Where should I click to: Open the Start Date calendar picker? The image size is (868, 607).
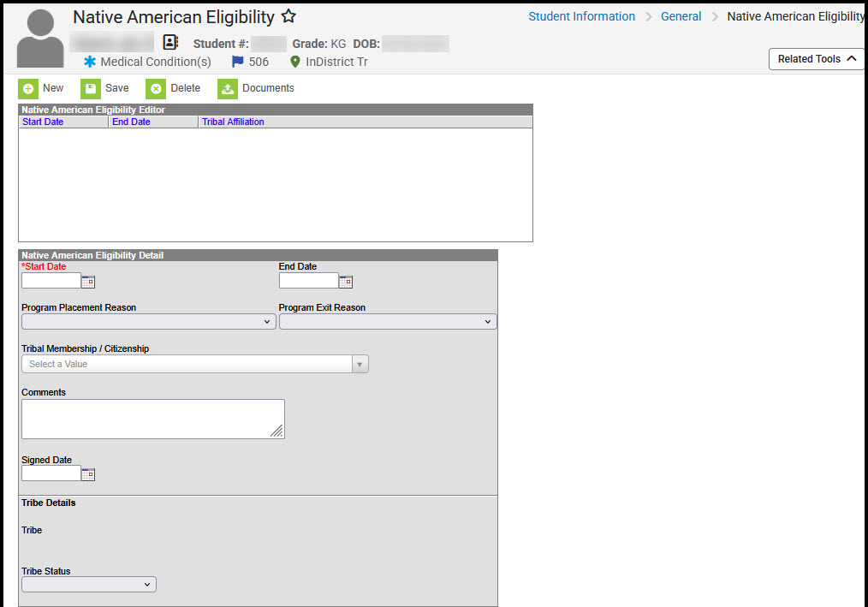pos(87,281)
